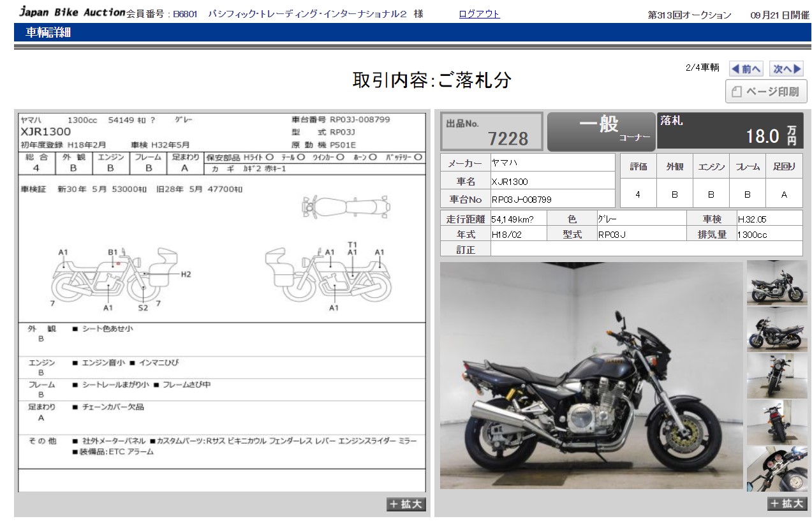812x528 pixels.
Task: Select front view motorcycle thumbnail
Action: (777, 376)
